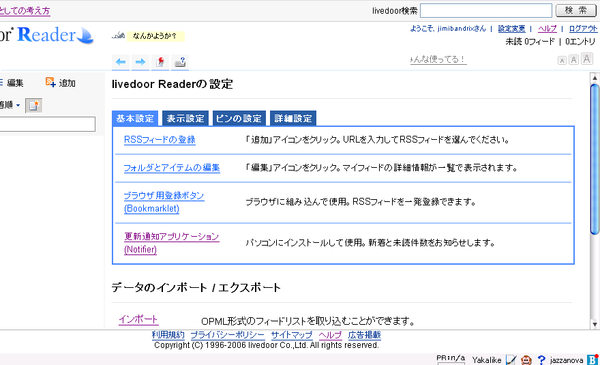The height and width of the screenshot is (365, 600).
Task: Click the 未読 0フィード counter text
Action: pos(530,41)
